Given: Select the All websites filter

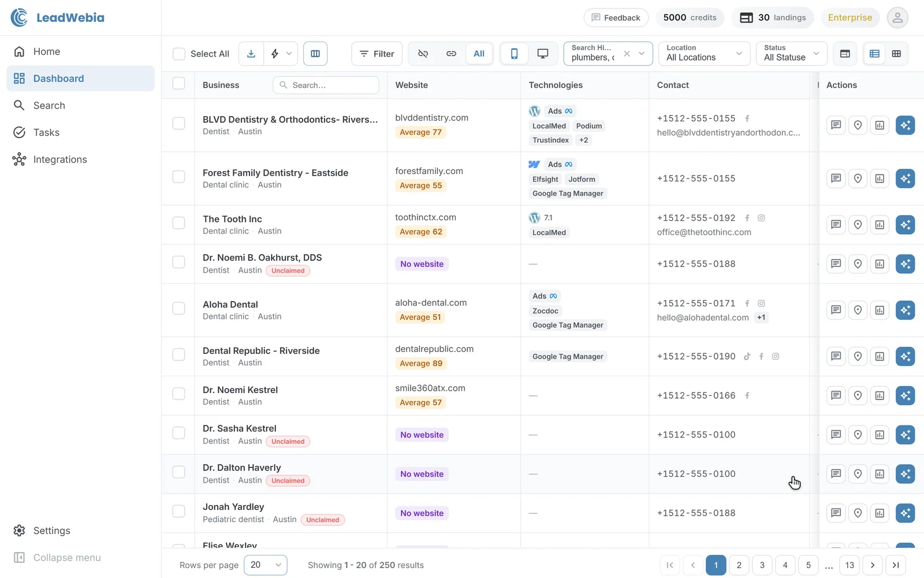Looking at the screenshot, I should click(x=479, y=54).
